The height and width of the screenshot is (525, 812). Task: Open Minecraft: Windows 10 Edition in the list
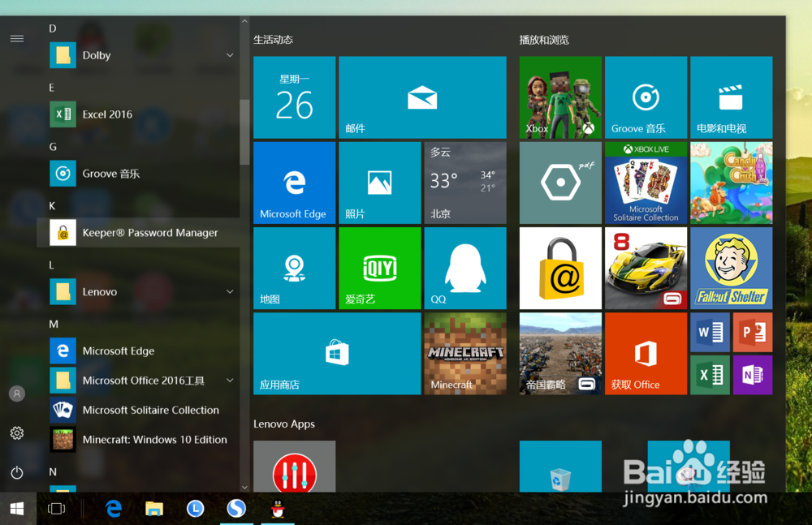tap(138, 440)
